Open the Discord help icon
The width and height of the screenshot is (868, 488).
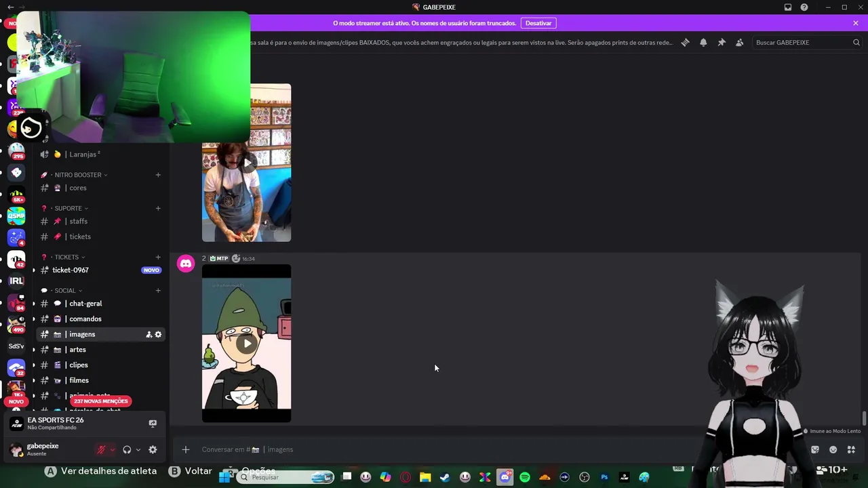804,7
